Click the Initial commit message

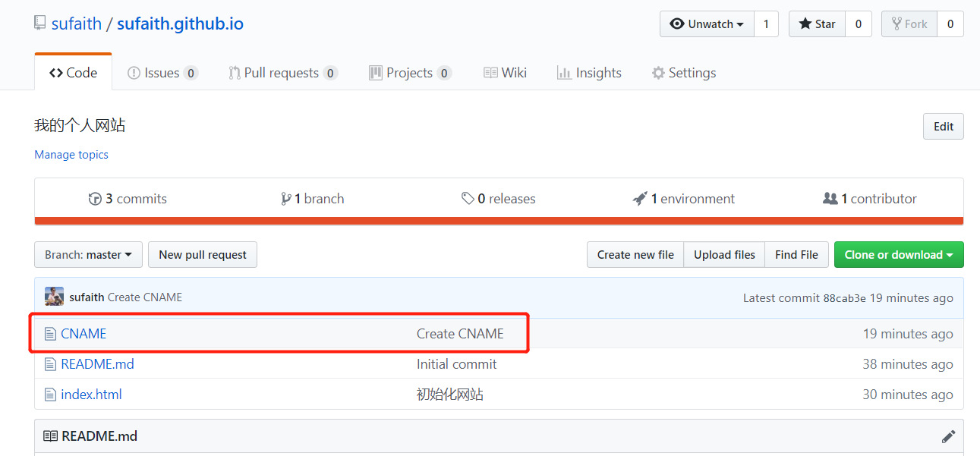click(x=456, y=364)
